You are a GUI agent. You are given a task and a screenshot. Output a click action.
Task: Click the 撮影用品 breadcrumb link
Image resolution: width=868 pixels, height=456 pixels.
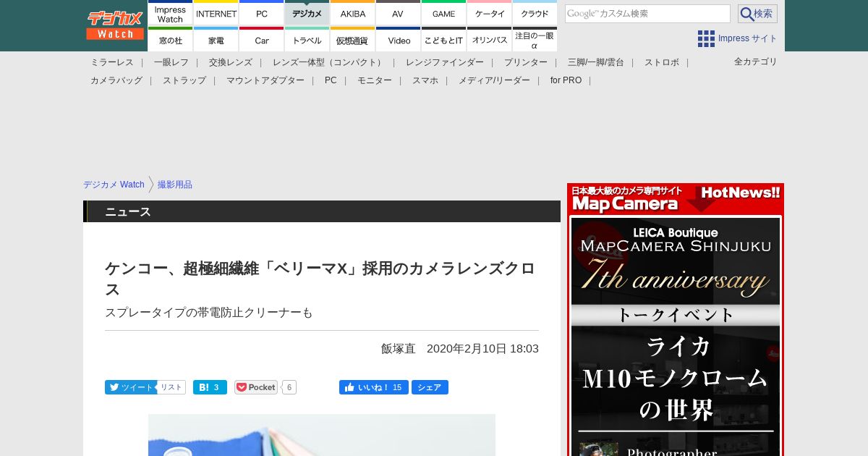tap(175, 185)
